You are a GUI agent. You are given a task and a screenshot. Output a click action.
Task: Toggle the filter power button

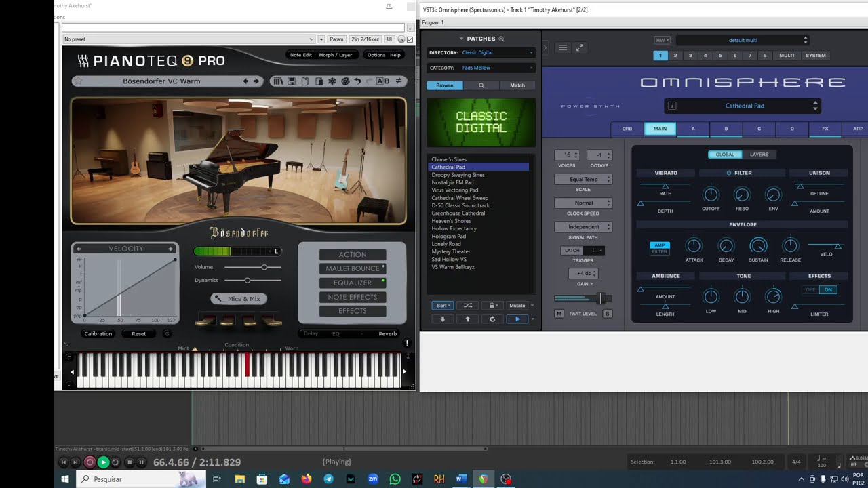pyautogui.click(x=729, y=173)
